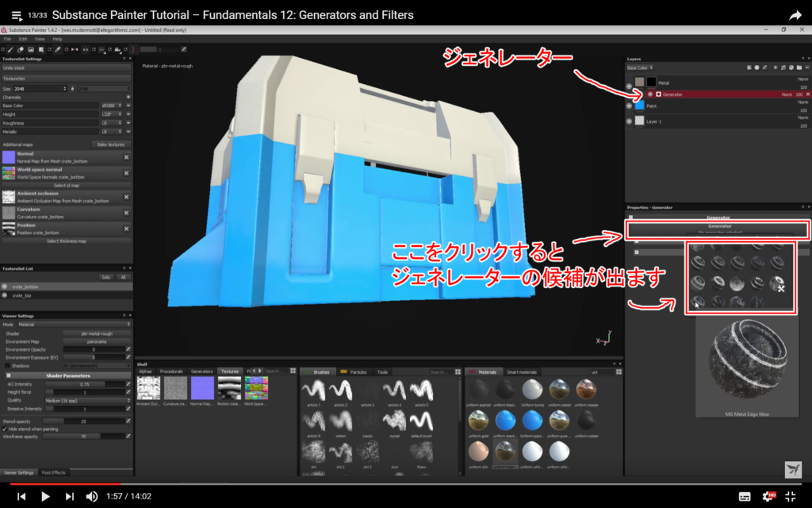
Task: Remove the Position additional map
Action: coord(126,229)
